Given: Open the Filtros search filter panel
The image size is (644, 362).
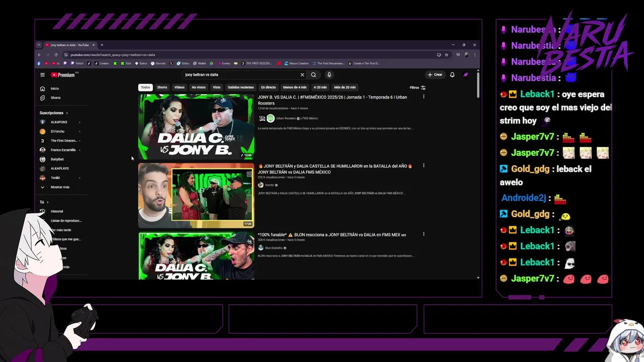Looking at the screenshot, I should pos(418,87).
